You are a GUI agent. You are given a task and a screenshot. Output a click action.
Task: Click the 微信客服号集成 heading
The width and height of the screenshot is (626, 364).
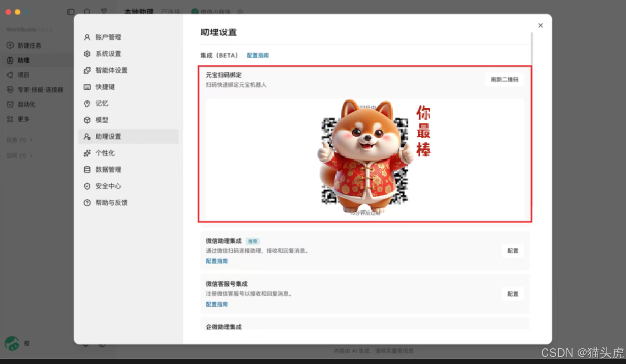pyautogui.click(x=227, y=284)
